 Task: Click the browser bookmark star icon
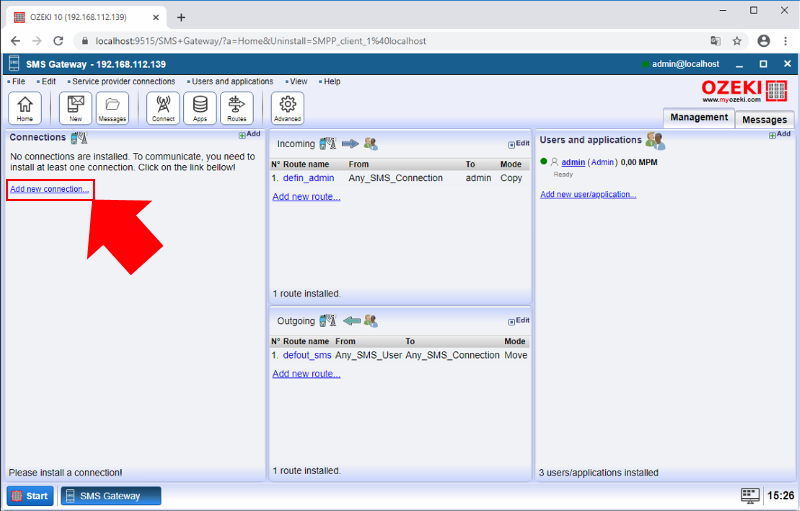click(737, 41)
